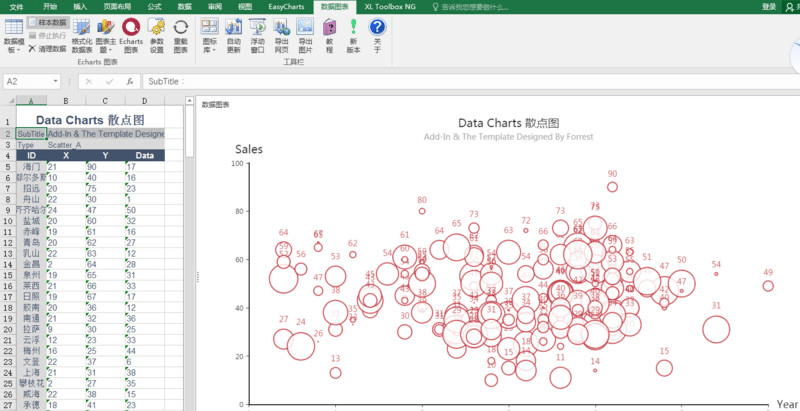Click the bubble labeled 80
The width and height of the screenshot is (800, 411).
pos(422,211)
